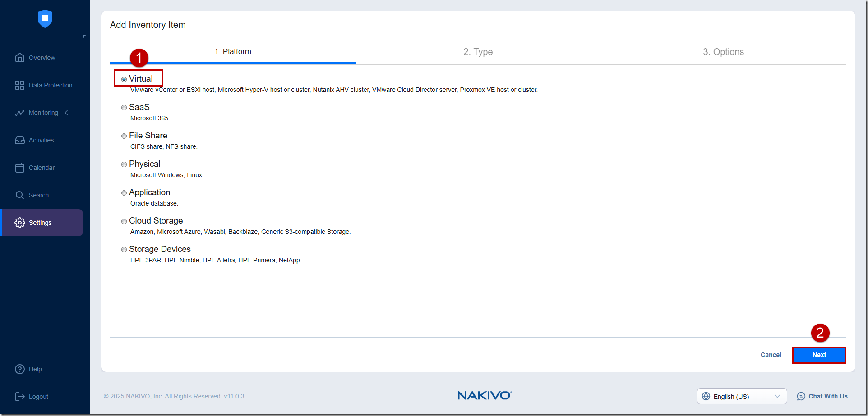The width and height of the screenshot is (868, 416).
Task: Go to the 2. Type step tab
Action: tap(478, 52)
